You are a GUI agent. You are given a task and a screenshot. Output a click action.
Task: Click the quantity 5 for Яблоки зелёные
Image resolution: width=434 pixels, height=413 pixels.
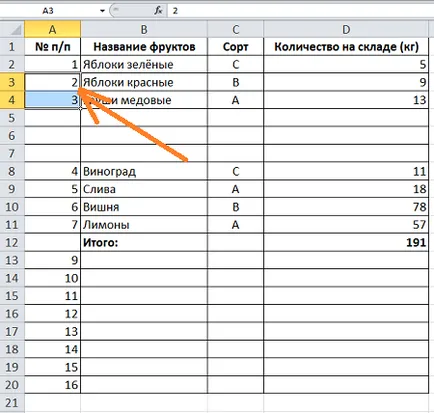click(346, 64)
